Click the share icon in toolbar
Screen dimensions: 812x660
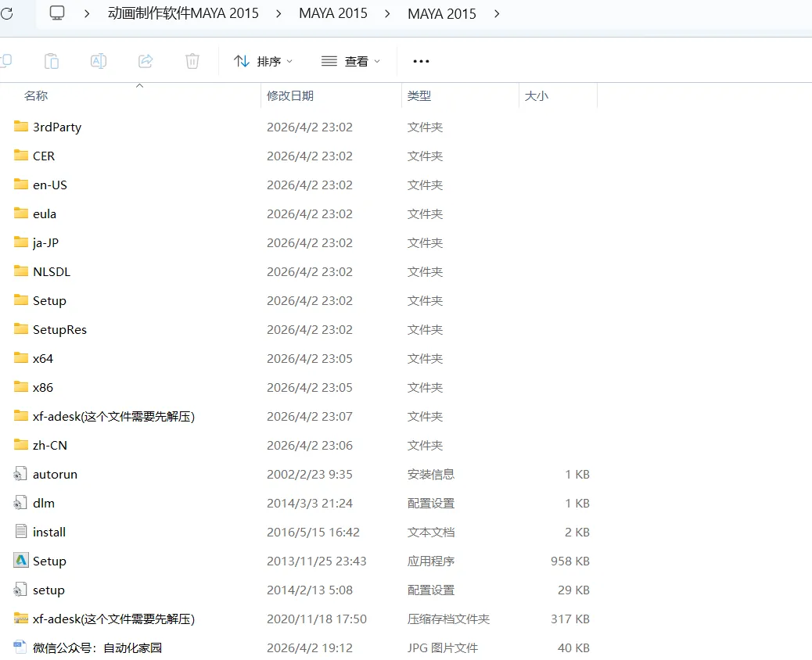point(146,61)
